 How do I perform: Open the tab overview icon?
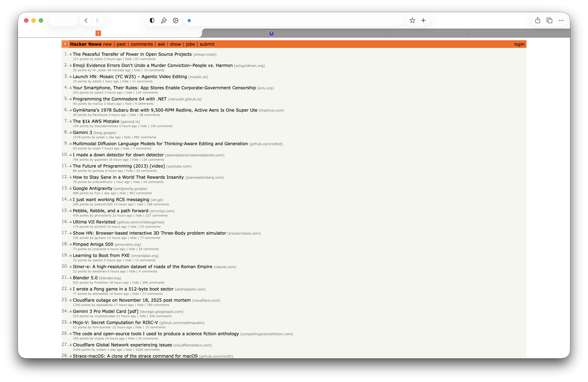coord(549,20)
